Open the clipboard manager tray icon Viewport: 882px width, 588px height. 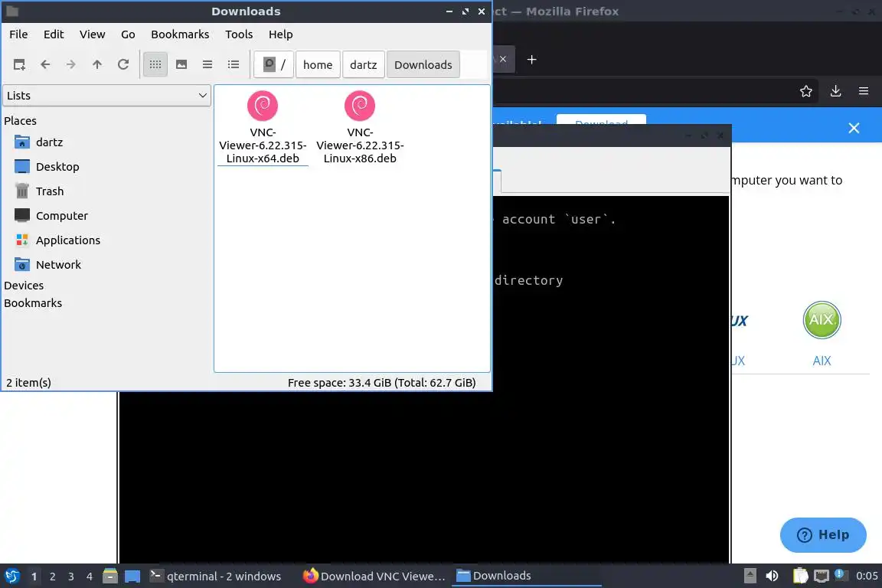click(x=800, y=576)
